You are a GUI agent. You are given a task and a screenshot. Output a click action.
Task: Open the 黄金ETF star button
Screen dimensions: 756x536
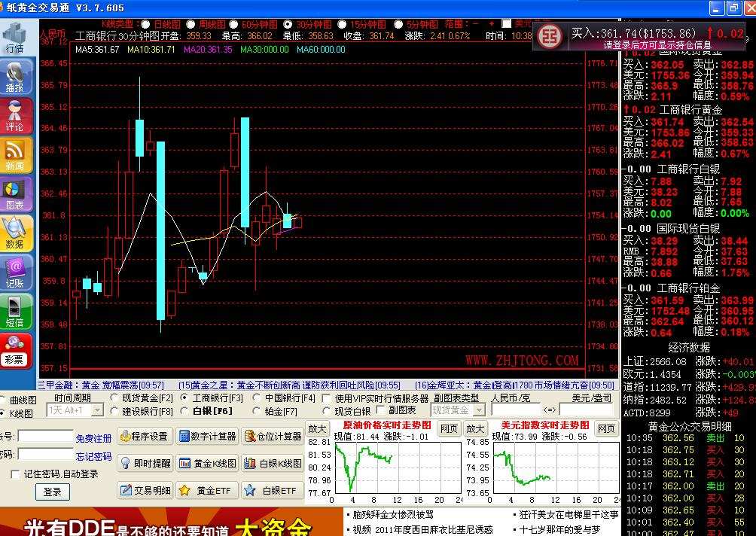pyautogui.click(x=207, y=490)
